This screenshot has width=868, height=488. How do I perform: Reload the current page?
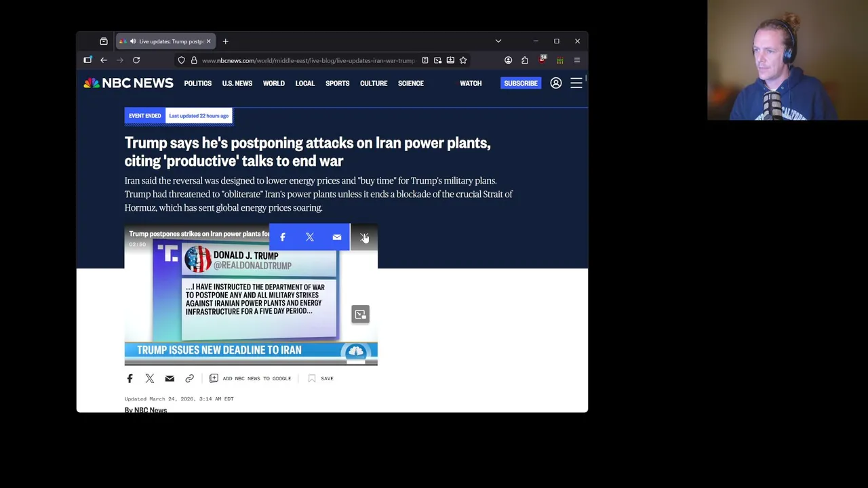coord(136,60)
